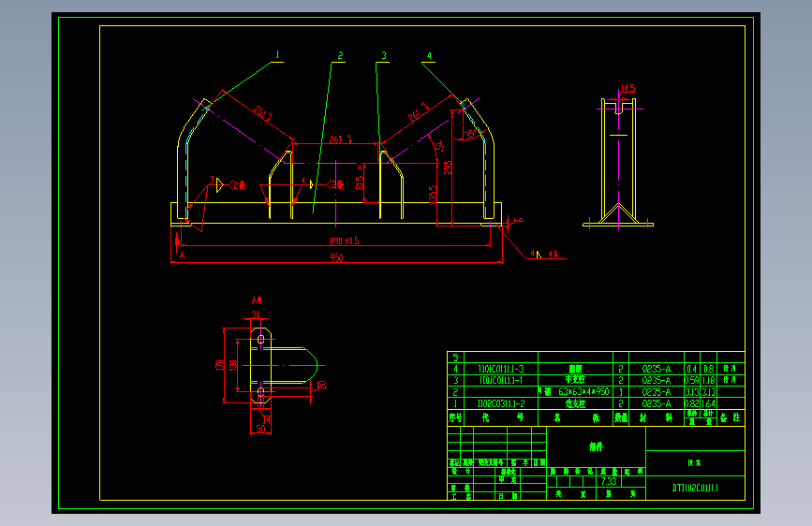Click the "1.64" total weight cell

[708, 403]
